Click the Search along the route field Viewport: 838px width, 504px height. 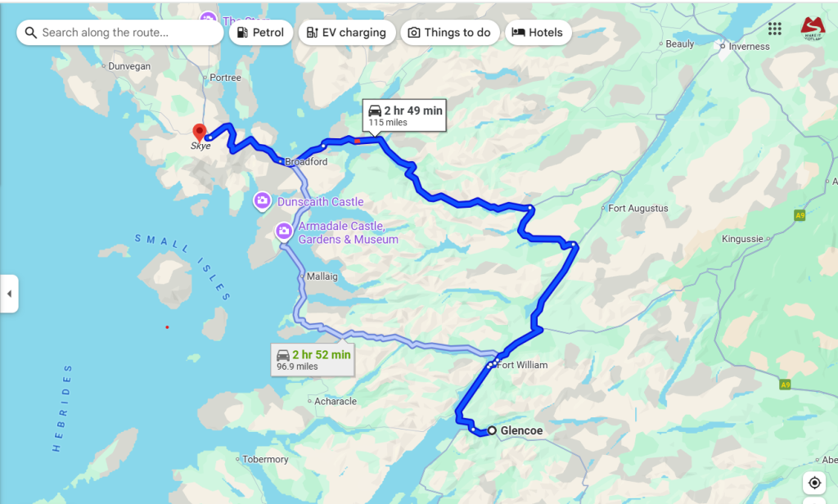(x=119, y=33)
